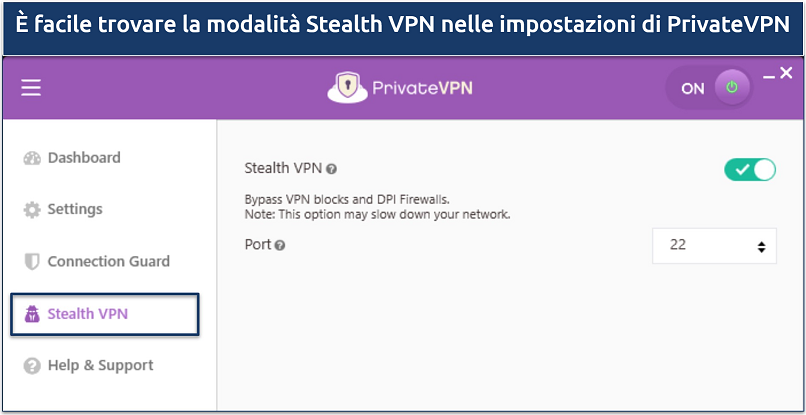This screenshot has width=806, height=415.
Task: Disable the Stealth VPN toggle switch
Action: point(750,169)
